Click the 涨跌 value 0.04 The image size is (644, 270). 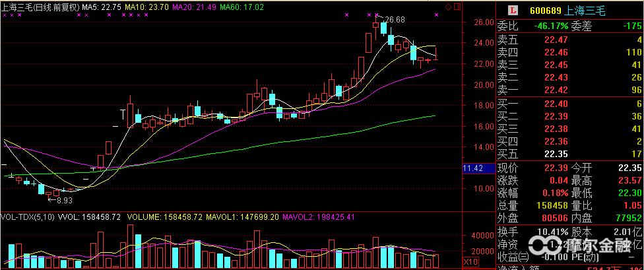[x=560, y=180]
